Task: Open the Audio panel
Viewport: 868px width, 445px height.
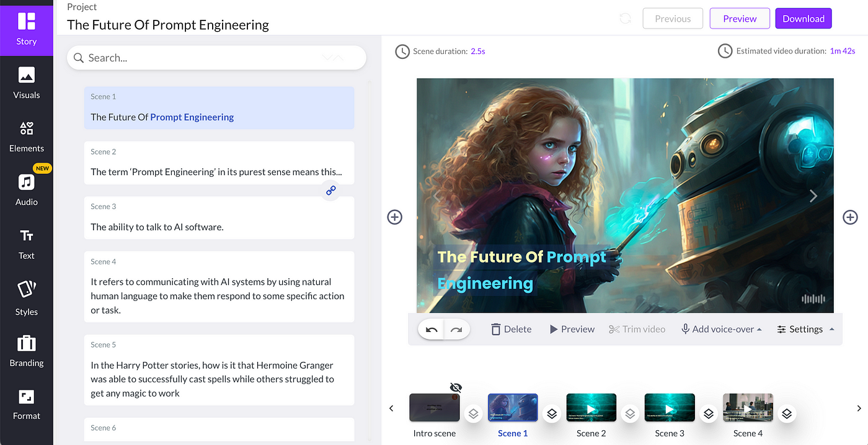Action: pyautogui.click(x=26, y=189)
